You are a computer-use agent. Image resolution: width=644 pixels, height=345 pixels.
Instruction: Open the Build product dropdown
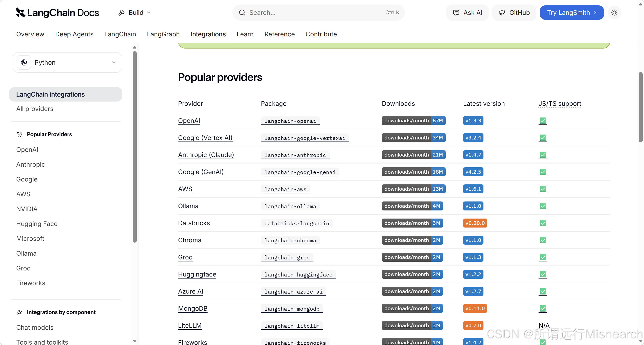(135, 13)
